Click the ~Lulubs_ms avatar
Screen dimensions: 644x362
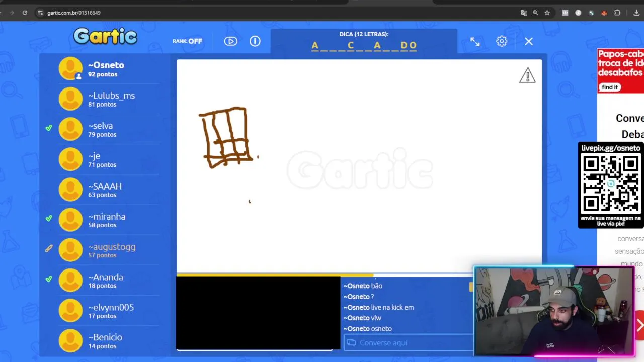tap(70, 99)
